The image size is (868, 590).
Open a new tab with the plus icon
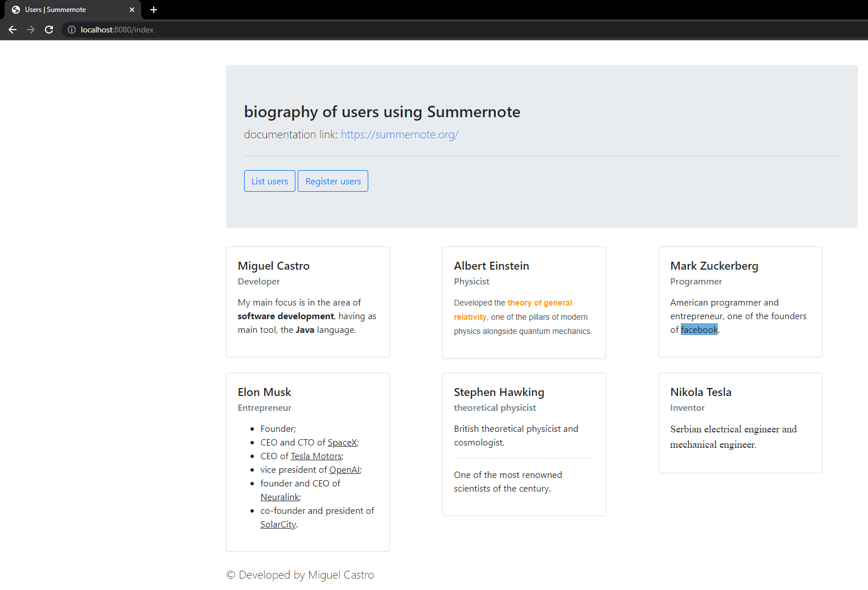(153, 10)
